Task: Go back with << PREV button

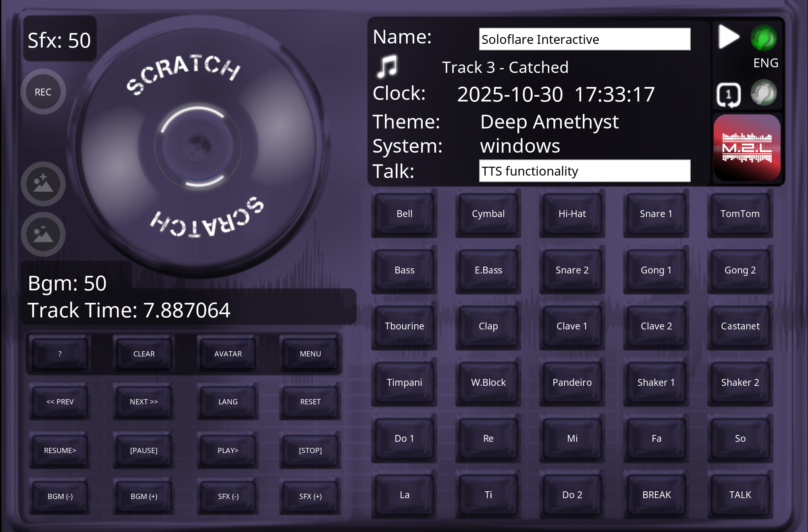Action: (x=60, y=402)
